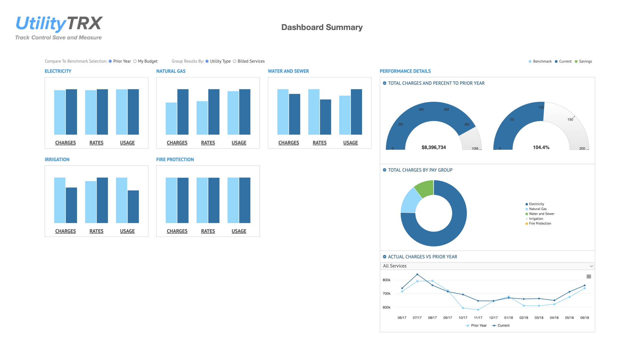Collapse Actual Charges vs Prior Year section
The width and height of the screenshot is (644, 361).
click(384, 256)
